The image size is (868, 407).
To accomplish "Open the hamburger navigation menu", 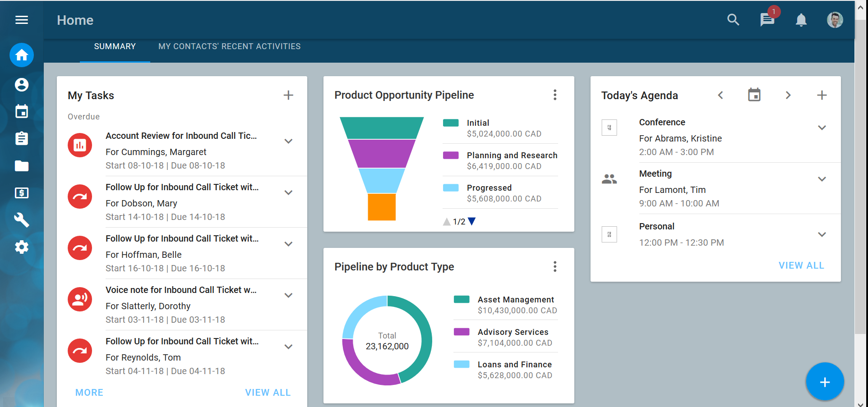I will 22,20.
